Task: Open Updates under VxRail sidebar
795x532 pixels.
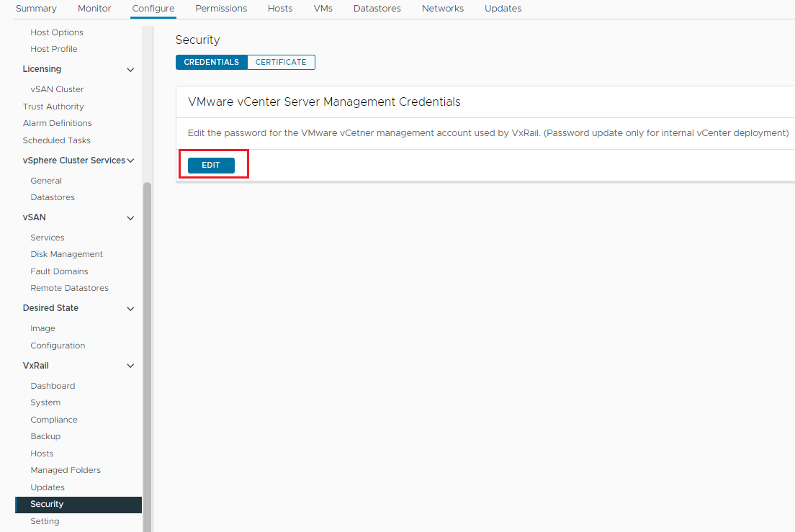Action: (x=48, y=488)
